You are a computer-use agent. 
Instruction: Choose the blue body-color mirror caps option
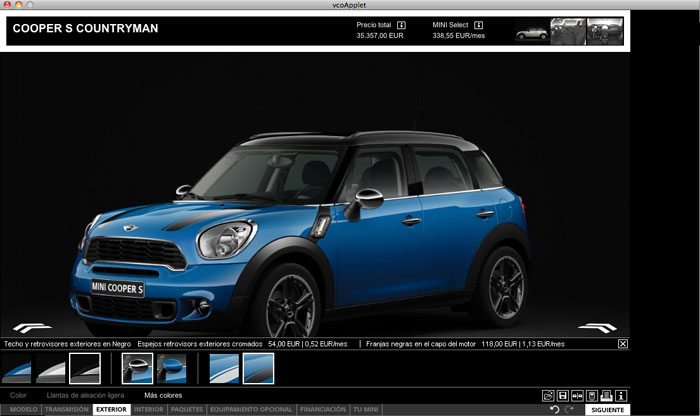[x=172, y=369]
